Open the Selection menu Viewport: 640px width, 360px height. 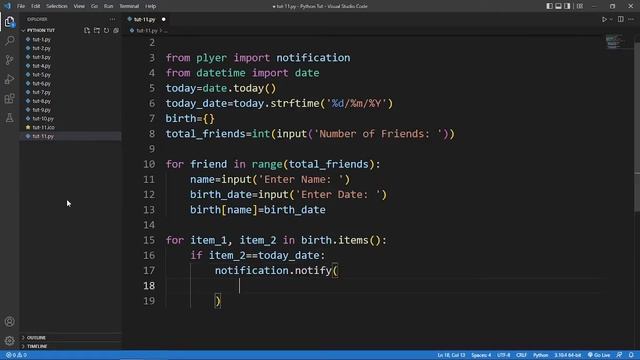(57, 6)
